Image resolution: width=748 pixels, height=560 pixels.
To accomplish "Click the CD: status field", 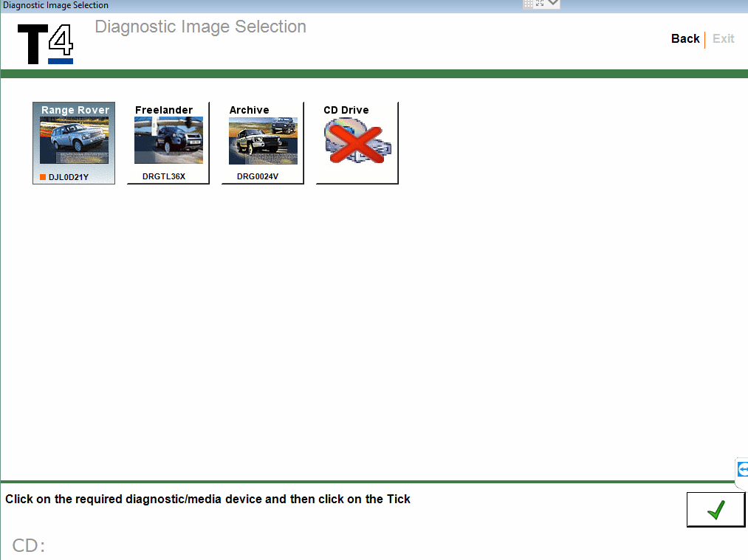I will tap(29, 545).
